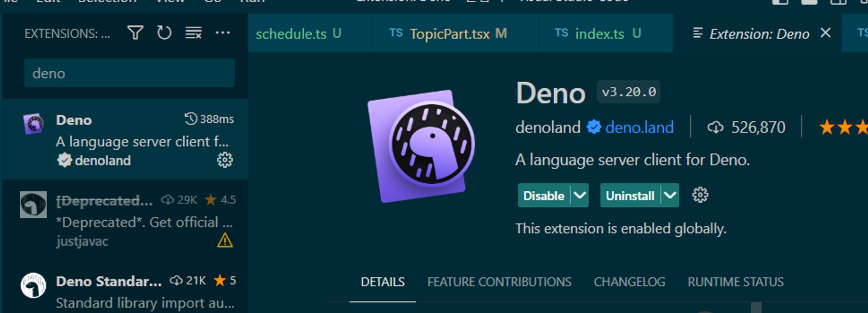
Task: Click the Deno extension logo image
Action: click(421, 146)
